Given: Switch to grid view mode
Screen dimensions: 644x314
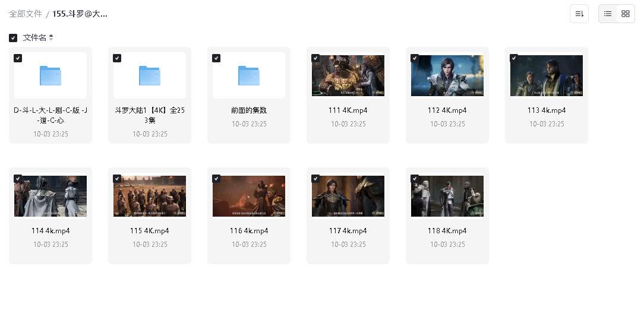Looking at the screenshot, I should coord(625,14).
